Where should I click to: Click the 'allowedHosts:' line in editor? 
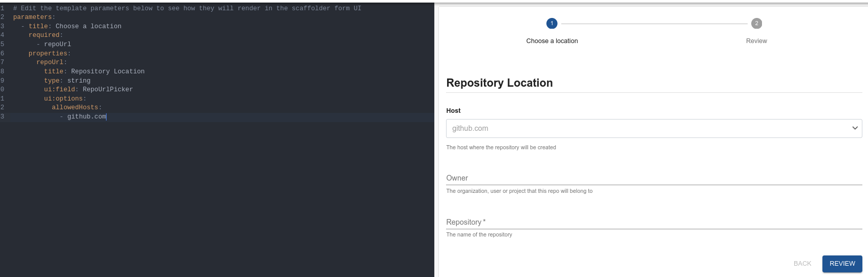point(76,107)
